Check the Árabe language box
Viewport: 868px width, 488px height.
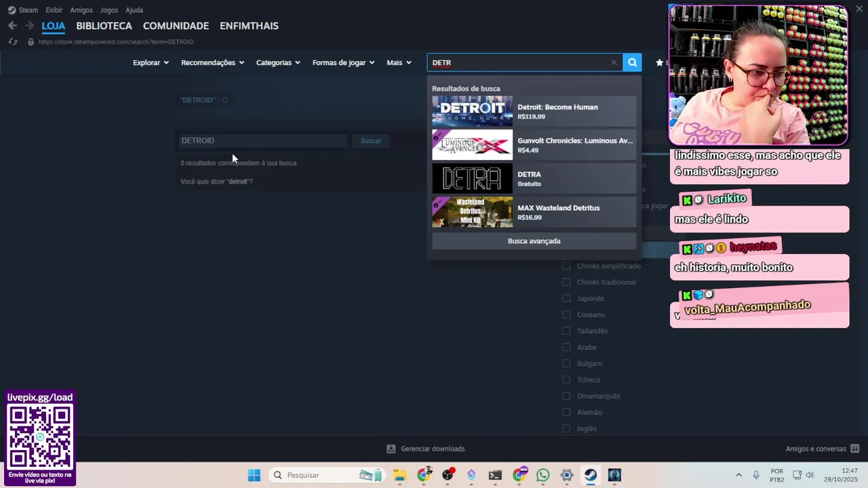pos(566,347)
